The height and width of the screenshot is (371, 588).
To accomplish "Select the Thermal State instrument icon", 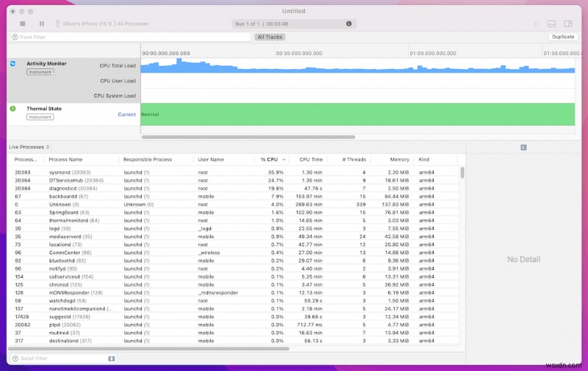I will tap(13, 109).
